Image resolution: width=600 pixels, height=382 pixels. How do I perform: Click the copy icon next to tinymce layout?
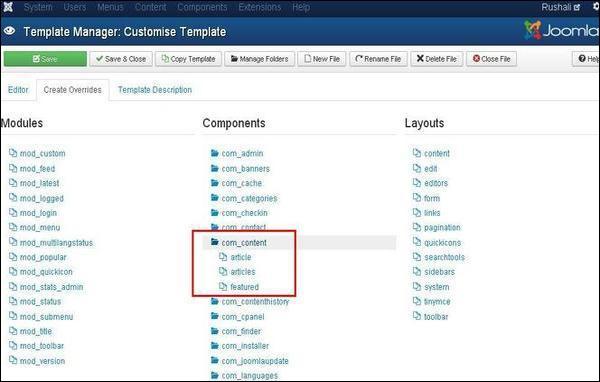[417, 301]
